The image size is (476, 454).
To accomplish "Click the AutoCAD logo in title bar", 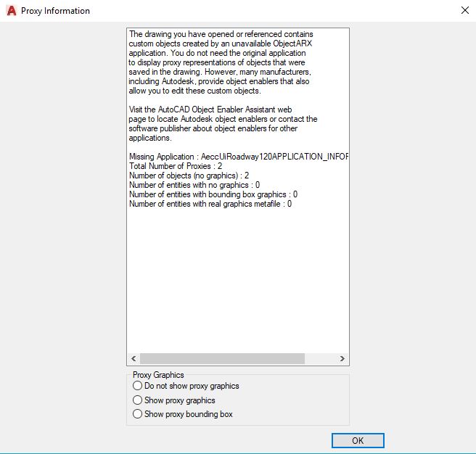I will [x=12, y=11].
